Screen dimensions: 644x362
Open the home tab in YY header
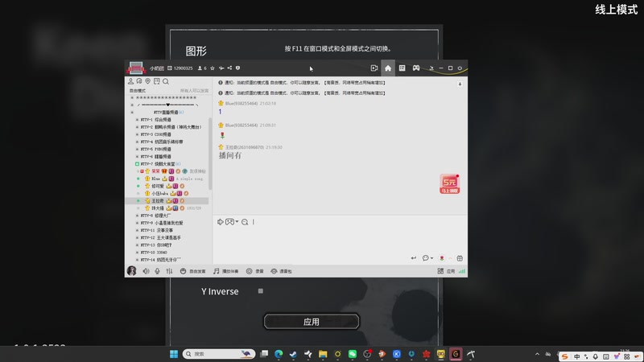388,68
